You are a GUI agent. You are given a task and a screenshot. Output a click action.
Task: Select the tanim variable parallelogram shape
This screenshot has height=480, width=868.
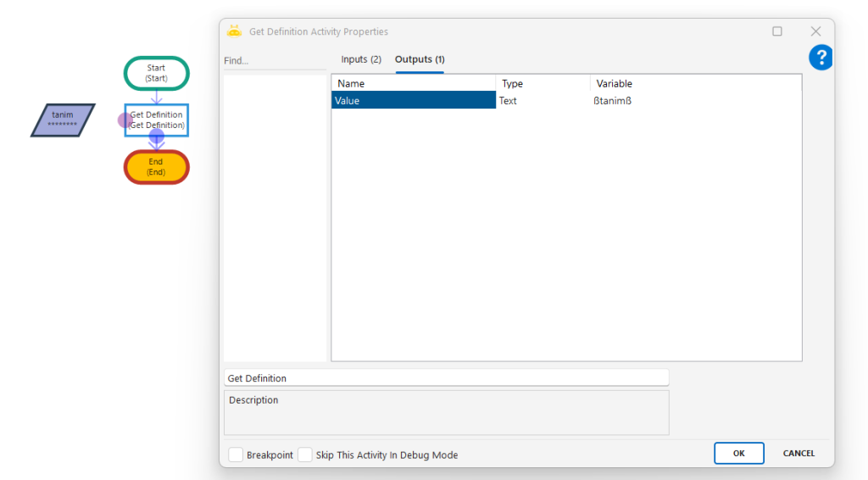(63, 120)
